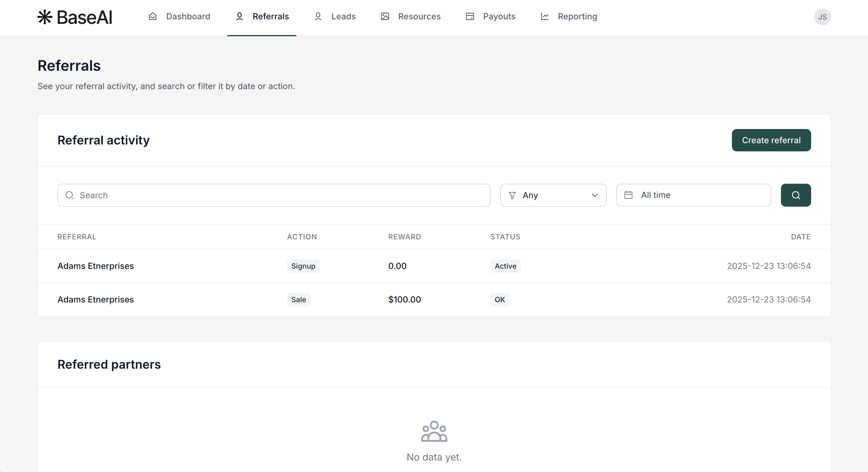
Task: Click the Sale action badge
Action: [x=299, y=300]
